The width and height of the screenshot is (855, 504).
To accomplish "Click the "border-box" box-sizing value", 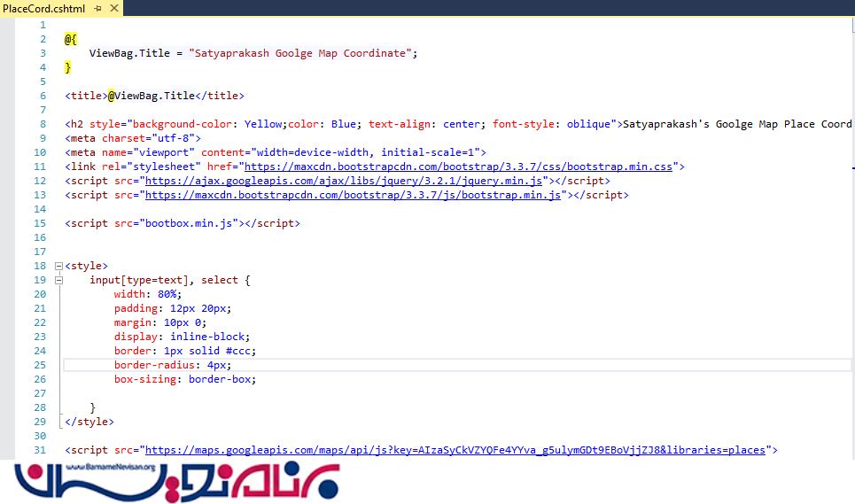I will [220, 379].
